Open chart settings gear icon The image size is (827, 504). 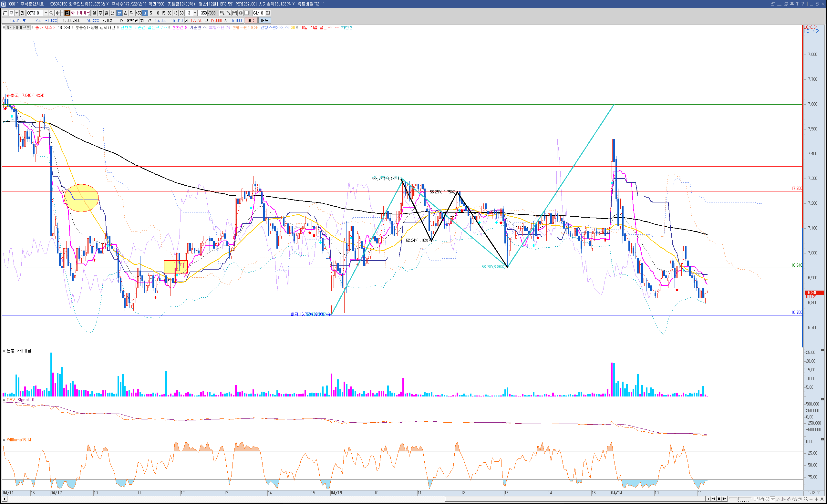tap(240, 13)
